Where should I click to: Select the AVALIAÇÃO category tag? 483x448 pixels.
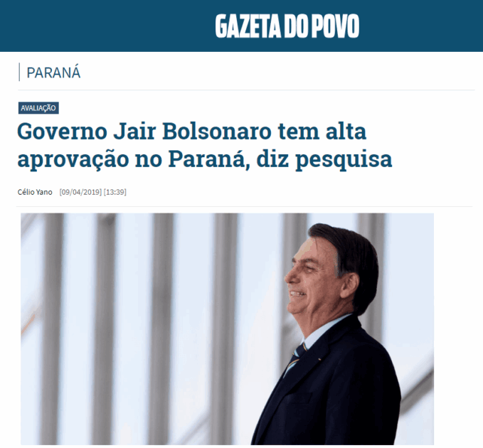coord(38,108)
